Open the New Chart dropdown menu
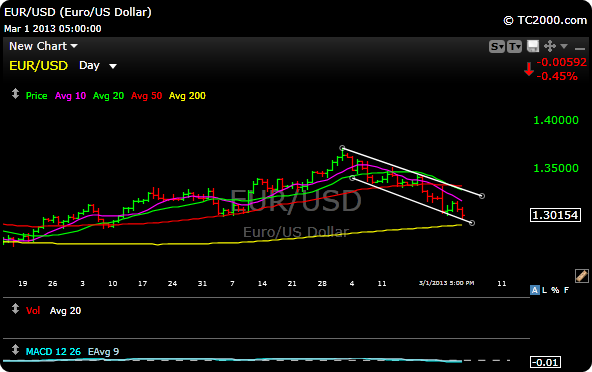Screen dimensions: 592x372 click(x=43, y=46)
